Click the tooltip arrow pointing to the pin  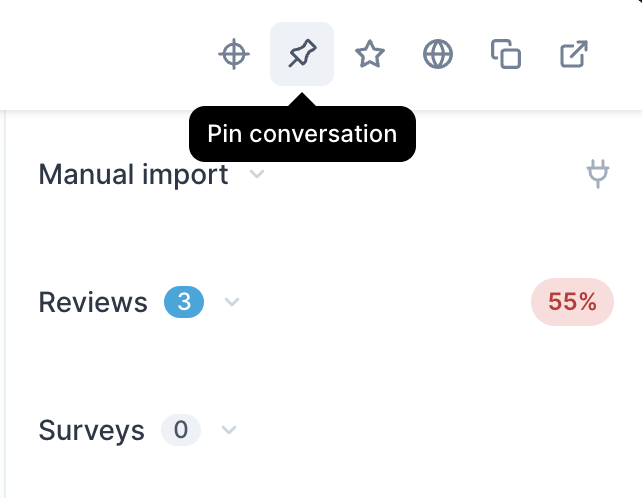302,100
